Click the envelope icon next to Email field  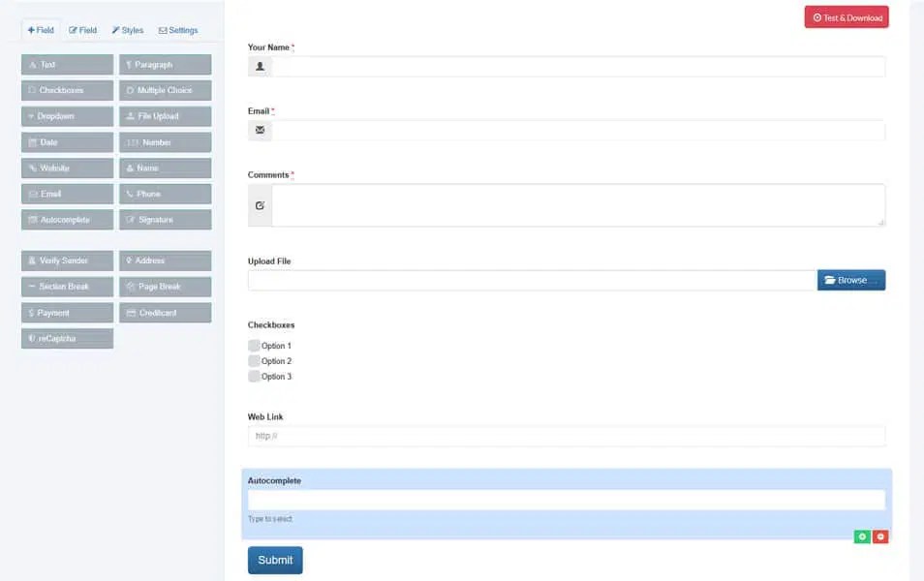[x=259, y=130]
